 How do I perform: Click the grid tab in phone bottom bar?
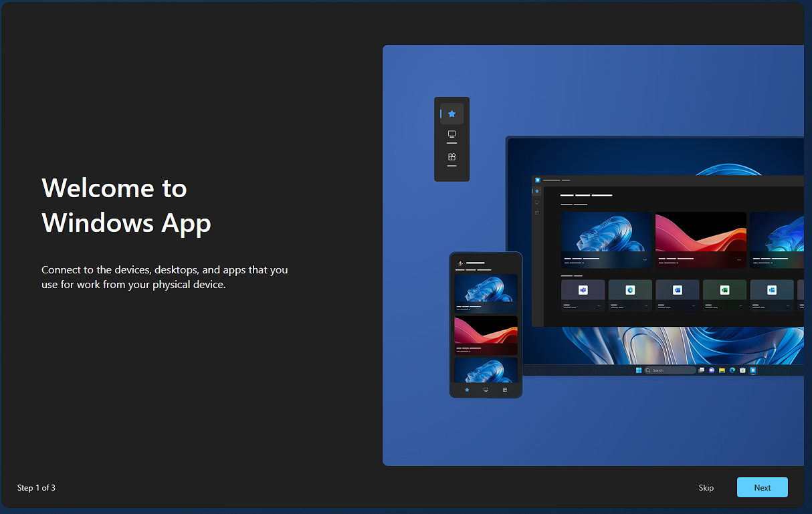[504, 390]
